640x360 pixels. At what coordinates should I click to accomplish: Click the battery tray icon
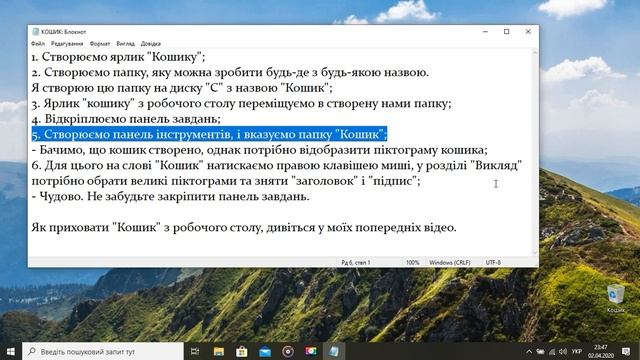pyautogui.click(x=540, y=351)
